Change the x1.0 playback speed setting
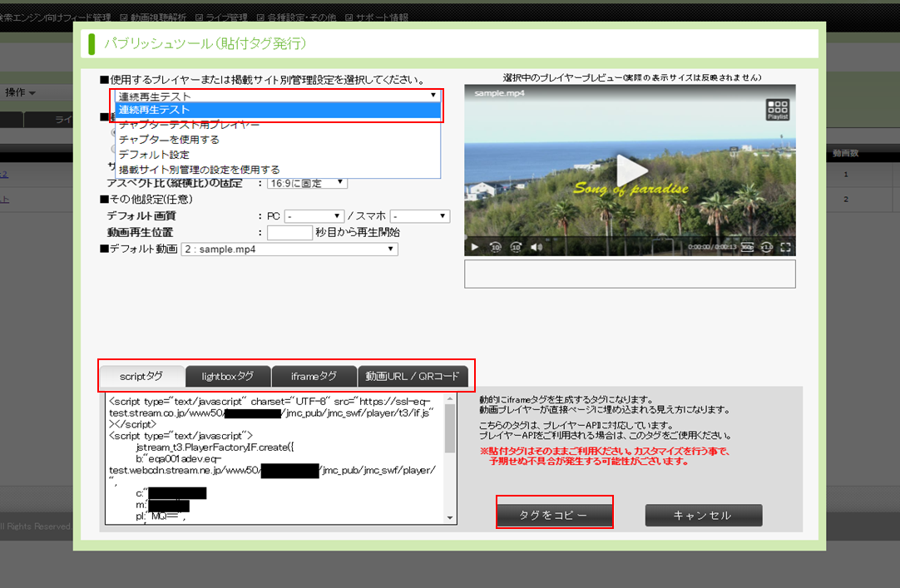 coord(767,247)
